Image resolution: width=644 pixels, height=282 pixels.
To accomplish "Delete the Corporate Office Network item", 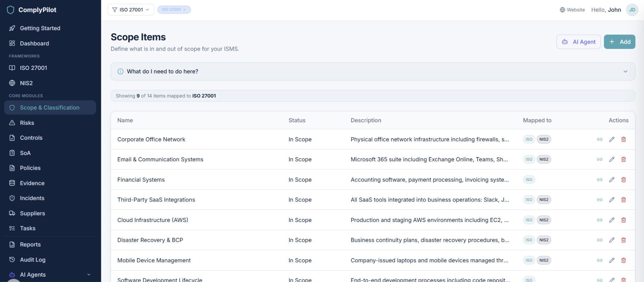I will coord(624,139).
